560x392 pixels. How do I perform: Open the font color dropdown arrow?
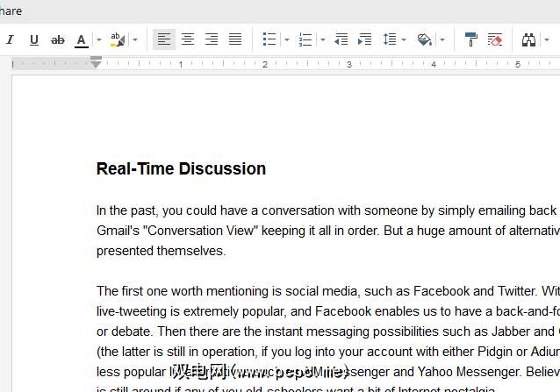pos(98,39)
